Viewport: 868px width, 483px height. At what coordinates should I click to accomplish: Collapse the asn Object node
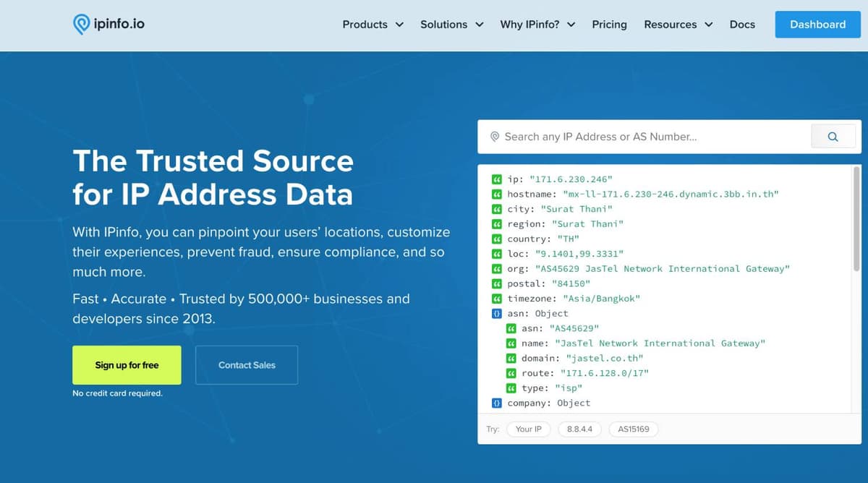tap(497, 314)
